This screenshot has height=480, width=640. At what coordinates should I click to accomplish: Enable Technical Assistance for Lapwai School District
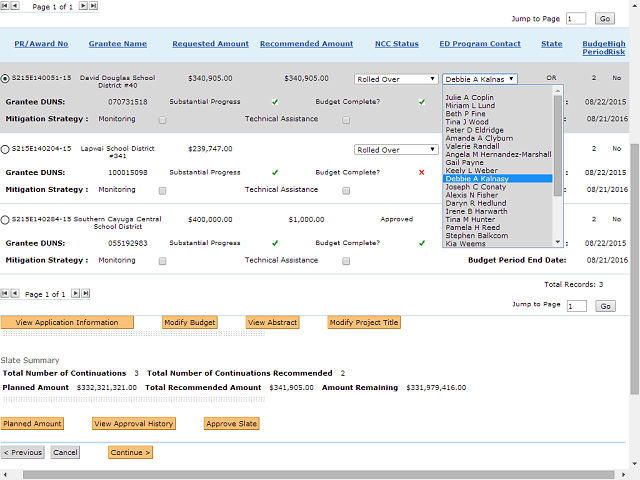pyautogui.click(x=346, y=190)
